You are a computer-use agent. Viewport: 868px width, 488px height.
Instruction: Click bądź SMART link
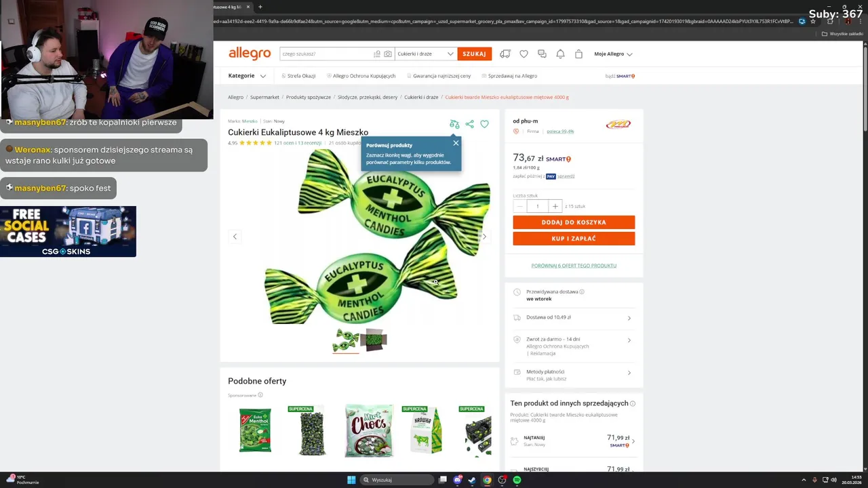pyautogui.click(x=620, y=76)
